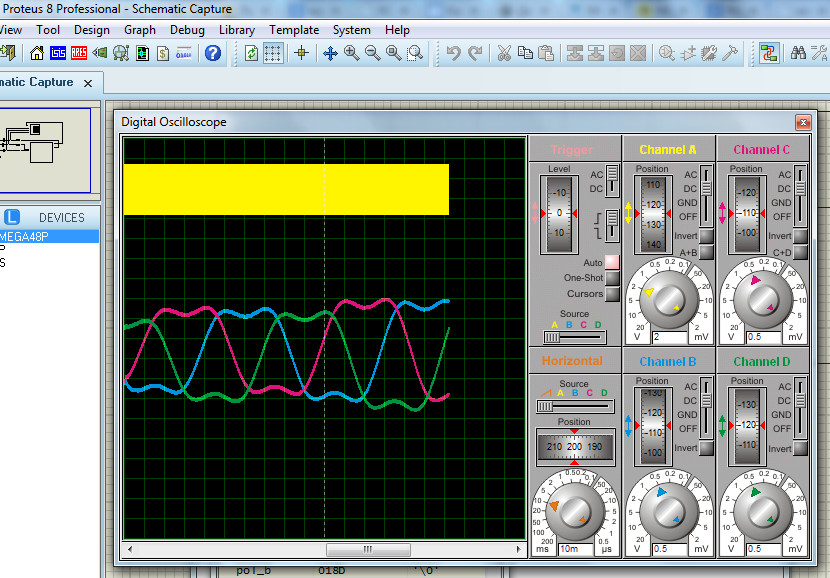Screen dimensions: 830x578
Task: Toggle Invert on Channel A
Action: (705, 236)
